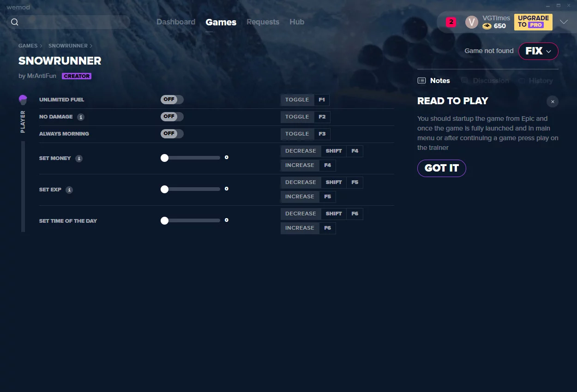Click the Set Money slider handle

[x=164, y=158]
